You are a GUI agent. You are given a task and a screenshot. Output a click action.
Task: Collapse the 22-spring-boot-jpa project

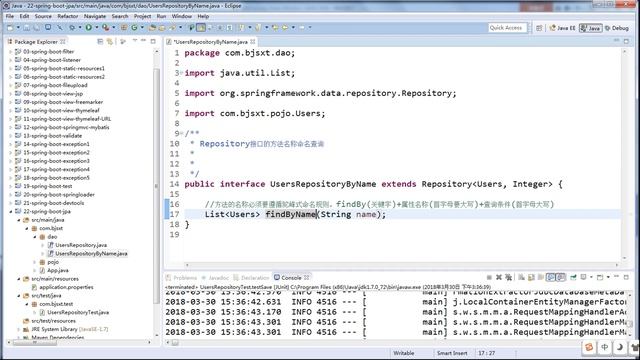[x=11, y=211]
